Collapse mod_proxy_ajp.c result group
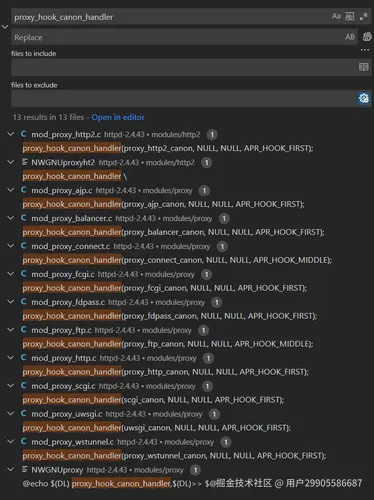The height and width of the screenshot is (500, 374). (11, 190)
